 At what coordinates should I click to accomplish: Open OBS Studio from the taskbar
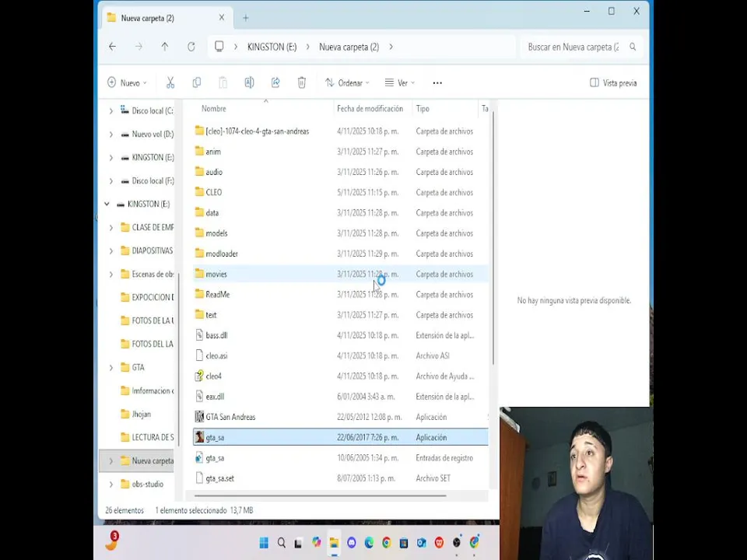tap(457, 542)
